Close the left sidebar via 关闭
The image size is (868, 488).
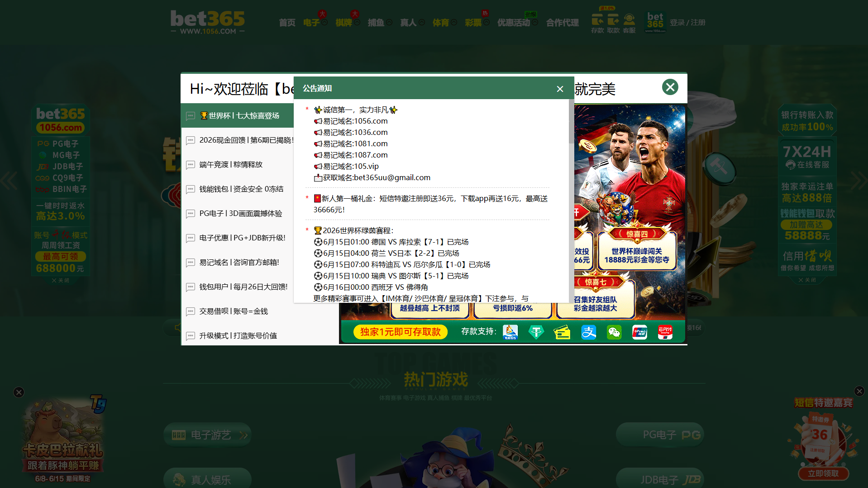pyautogui.click(x=61, y=280)
